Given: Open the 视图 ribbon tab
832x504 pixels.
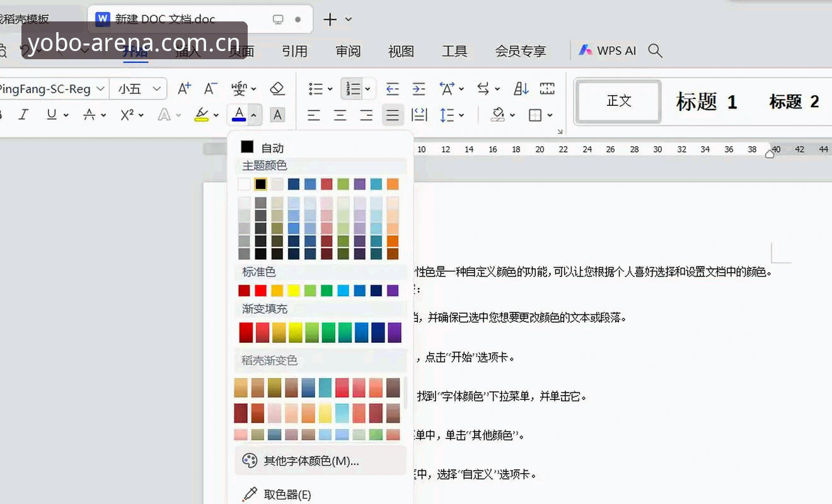Looking at the screenshot, I should tap(401, 51).
